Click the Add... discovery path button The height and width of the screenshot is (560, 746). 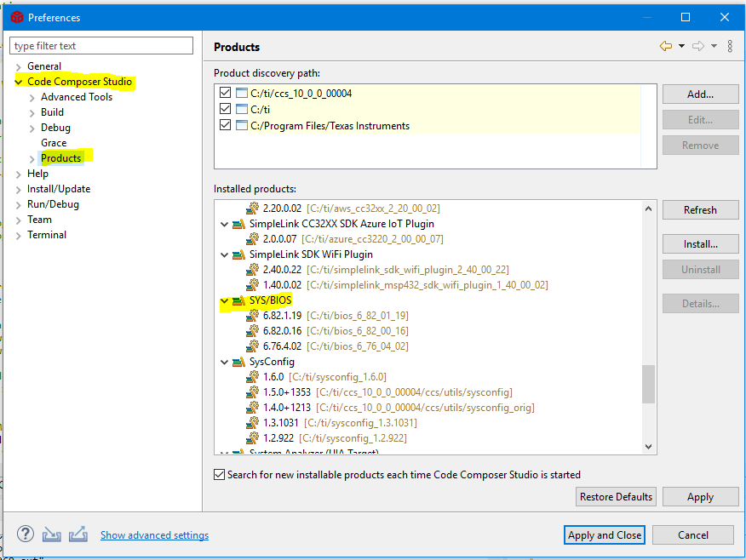(x=700, y=94)
